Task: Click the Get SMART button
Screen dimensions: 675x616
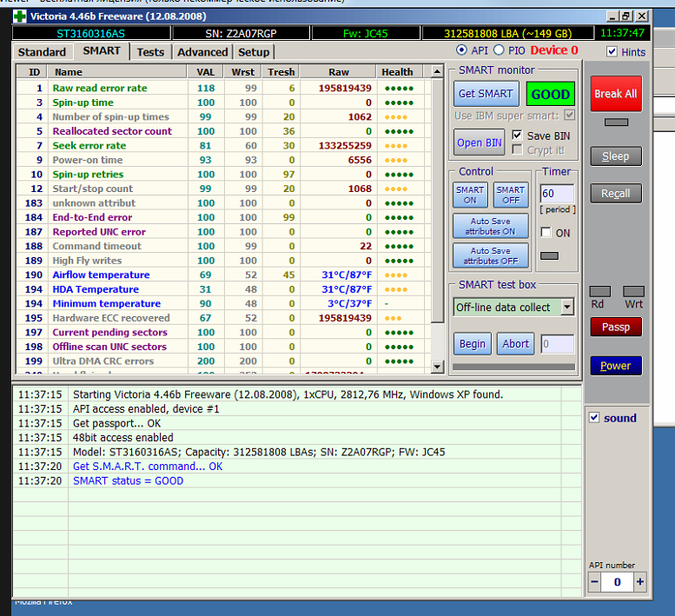Action: click(x=486, y=94)
